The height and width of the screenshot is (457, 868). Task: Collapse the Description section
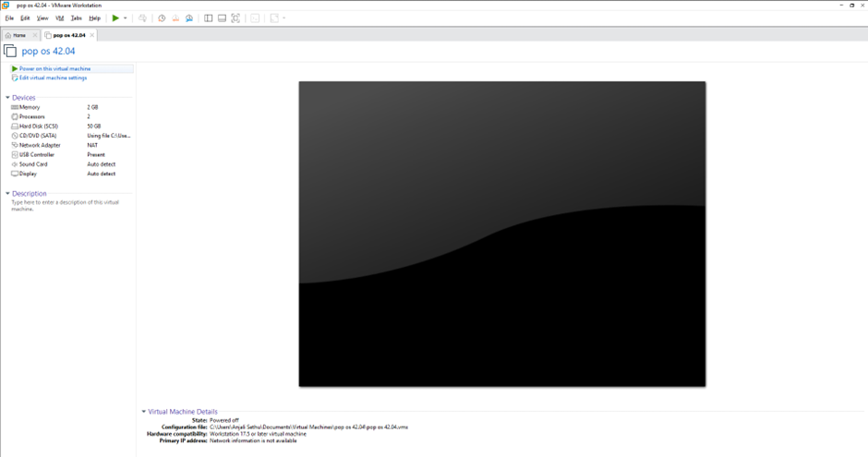[7, 194]
